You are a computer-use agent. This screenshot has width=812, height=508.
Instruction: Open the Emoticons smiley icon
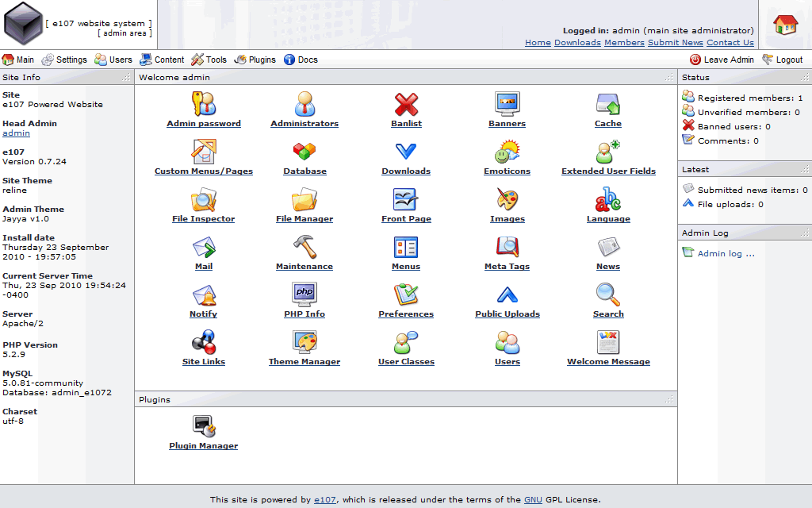click(x=507, y=152)
